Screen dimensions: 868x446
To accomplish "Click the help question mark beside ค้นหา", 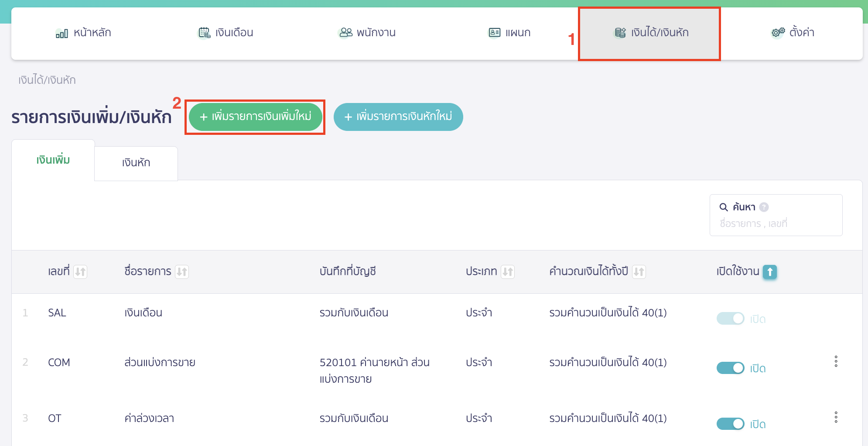I will coord(764,207).
